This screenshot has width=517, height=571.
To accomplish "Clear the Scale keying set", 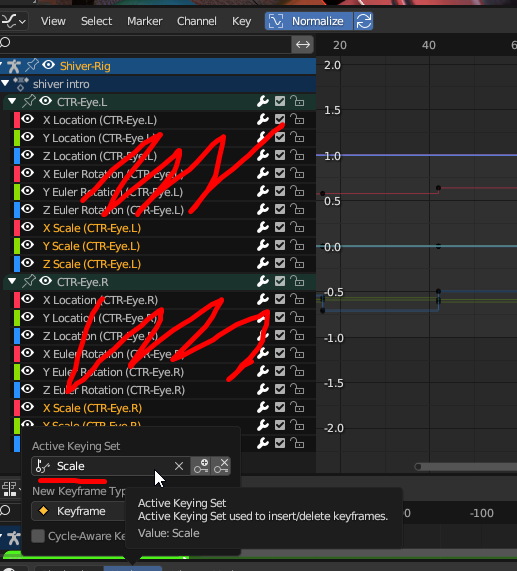I will tap(179, 466).
